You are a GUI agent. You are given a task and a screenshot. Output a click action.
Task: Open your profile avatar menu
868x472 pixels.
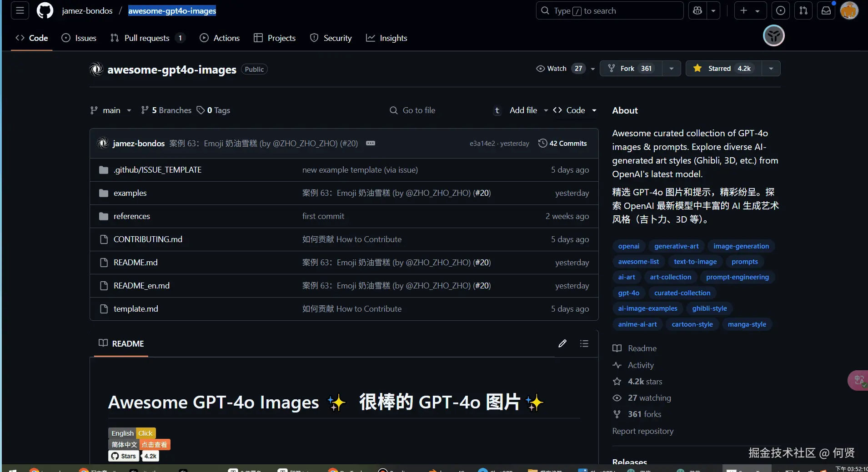pos(849,10)
